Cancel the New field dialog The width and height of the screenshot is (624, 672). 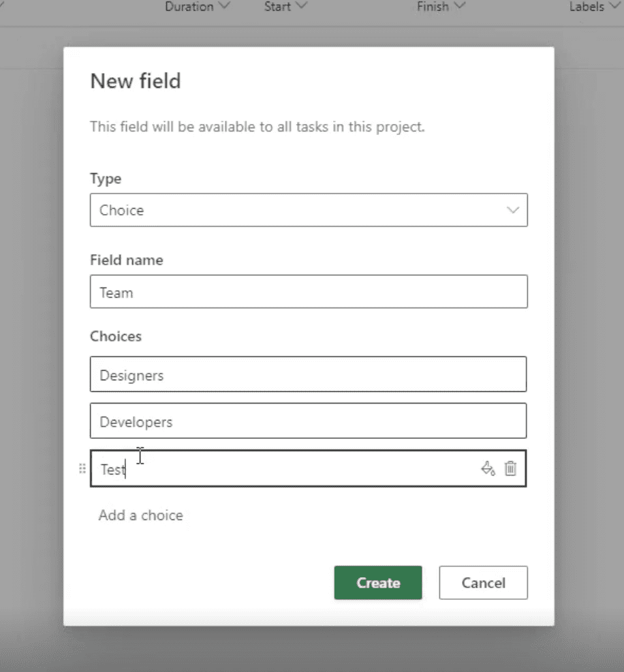tap(483, 583)
